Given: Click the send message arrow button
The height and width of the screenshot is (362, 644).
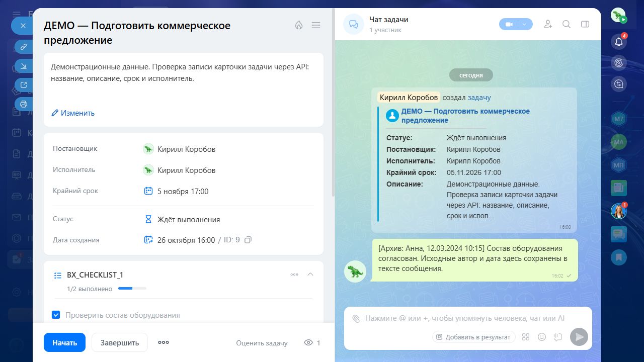Looking at the screenshot, I should [x=579, y=337].
